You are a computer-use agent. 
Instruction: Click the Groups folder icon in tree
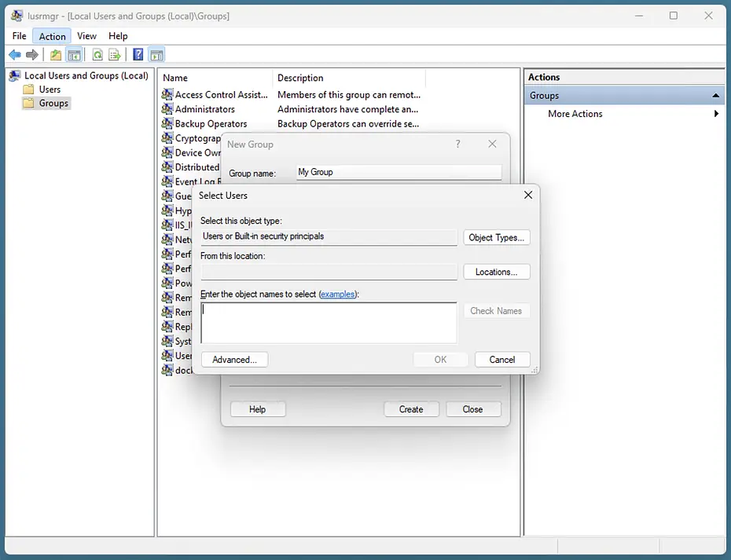[x=29, y=103]
